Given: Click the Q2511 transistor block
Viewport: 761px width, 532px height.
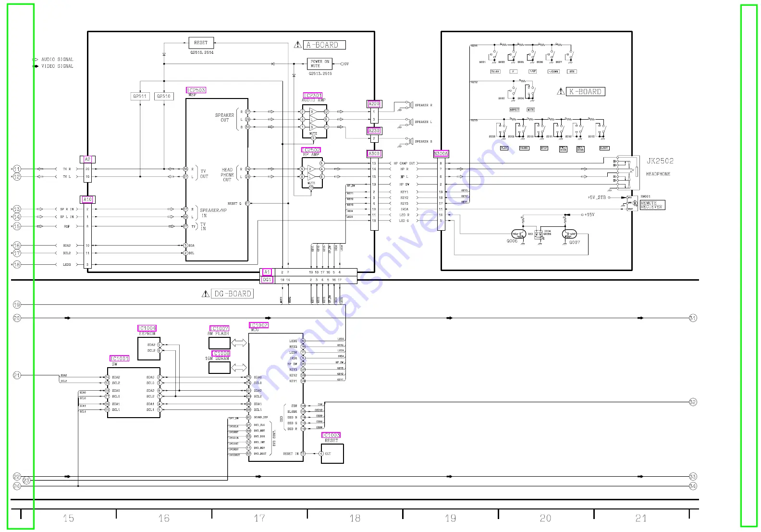Looking at the screenshot, I should (x=140, y=96).
